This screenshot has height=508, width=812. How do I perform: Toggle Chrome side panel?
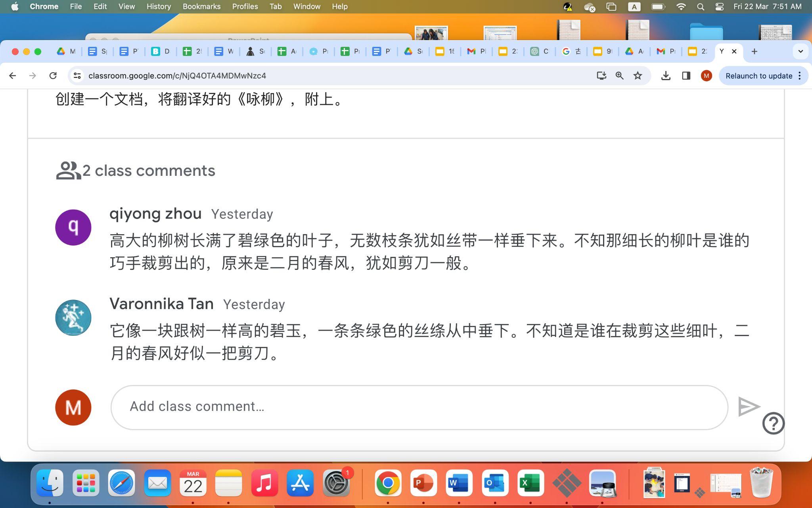[686, 76]
